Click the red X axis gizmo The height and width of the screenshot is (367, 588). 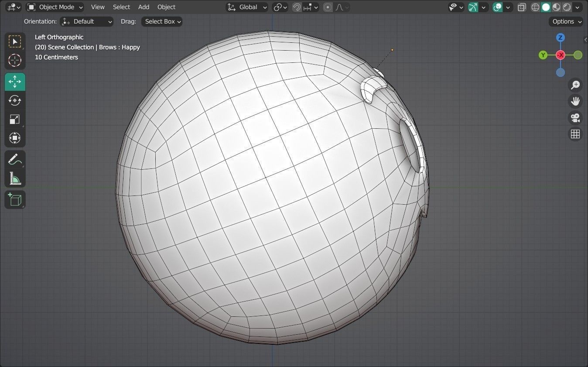[x=561, y=55]
